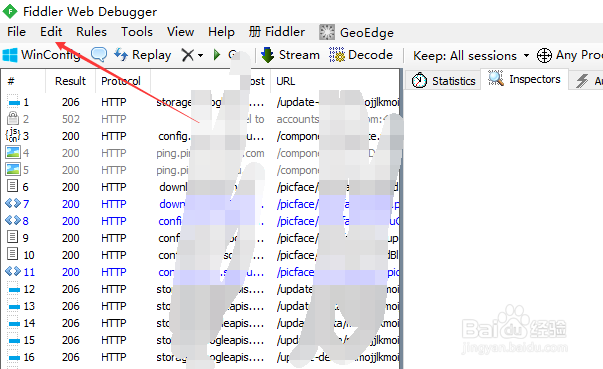Toggle the Decode toolbar button
The image size is (603, 369).
coord(361,55)
